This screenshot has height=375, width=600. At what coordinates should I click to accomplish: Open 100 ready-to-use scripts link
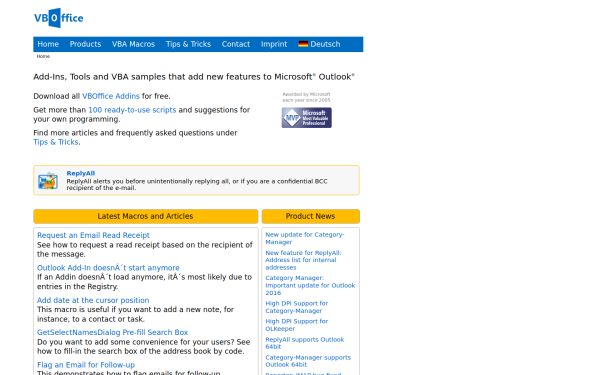[132, 110]
